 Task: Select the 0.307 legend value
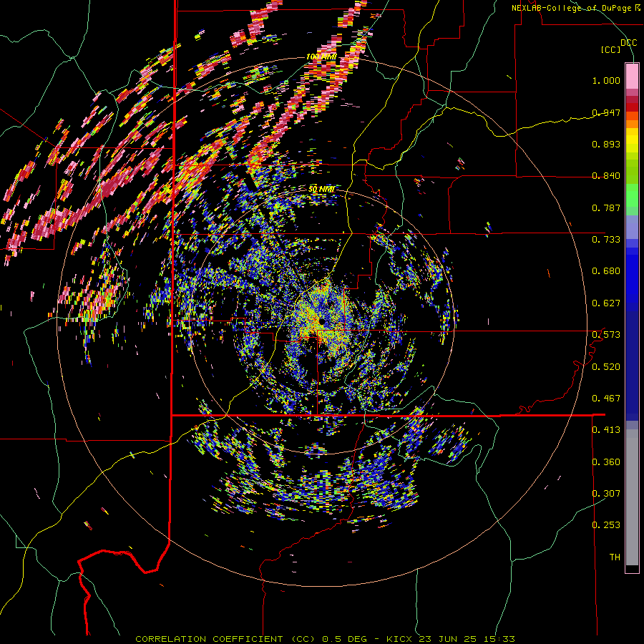[606, 494]
